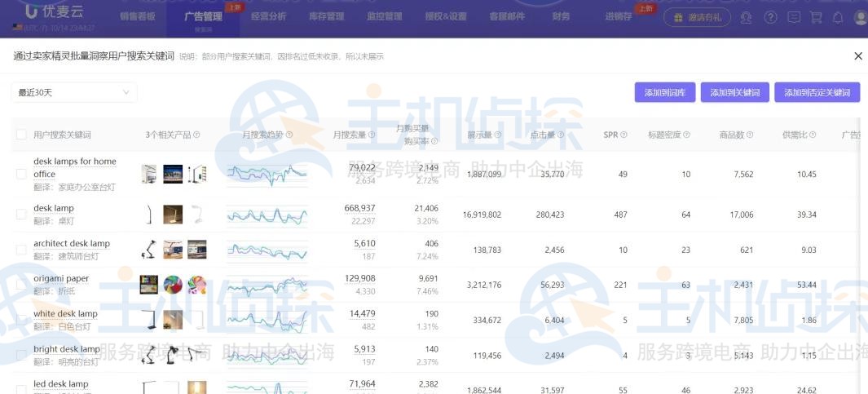
Task: Tick the select-all checkbox in table header
Action: pyautogui.click(x=21, y=134)
